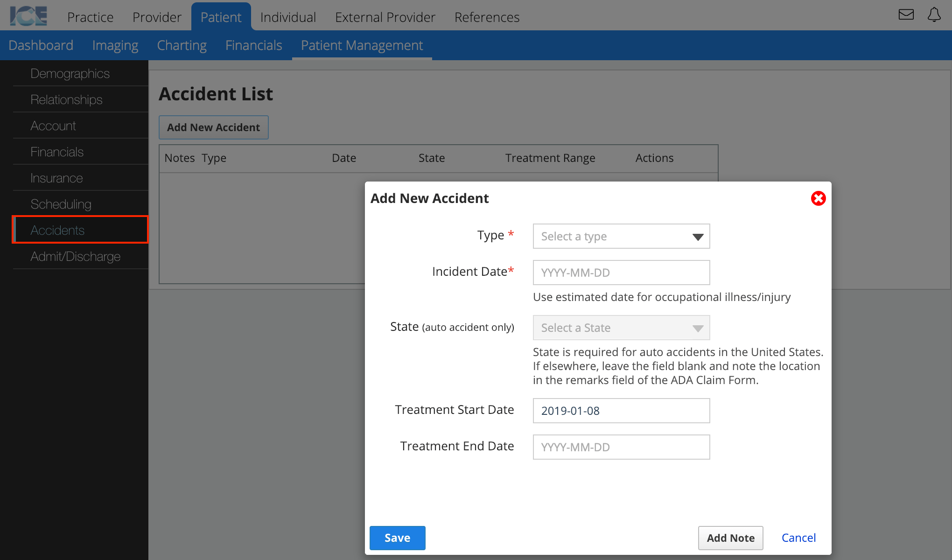Open the Select a State dropdown
The width and height of the screenshot is (952, 560).
tap(621, 328)
